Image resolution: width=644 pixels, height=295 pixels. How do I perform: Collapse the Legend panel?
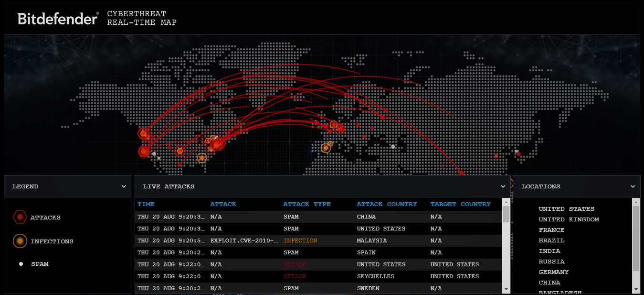point(124,186)
